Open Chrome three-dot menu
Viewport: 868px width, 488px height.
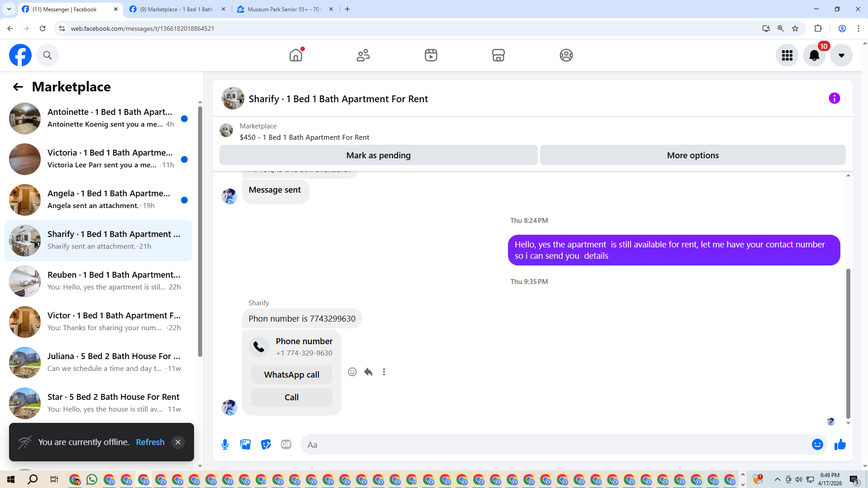pos(859,28)
